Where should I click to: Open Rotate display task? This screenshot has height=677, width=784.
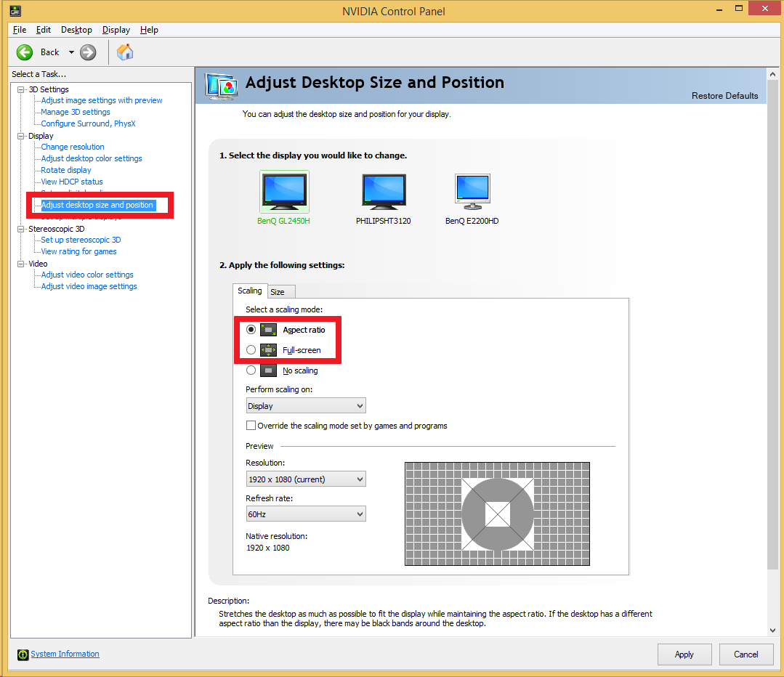pyautogui.click(x=66, y=170)
